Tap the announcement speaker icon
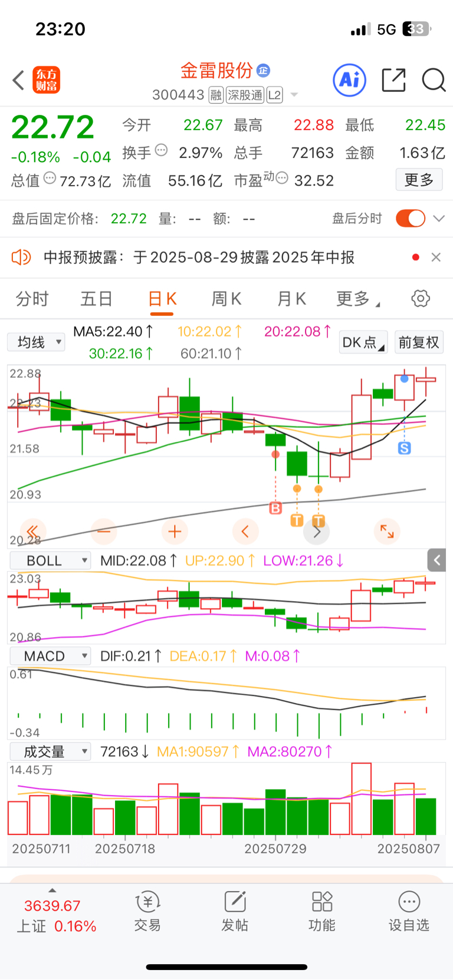The width and height of the screenshot is (453, 980). 21,257
